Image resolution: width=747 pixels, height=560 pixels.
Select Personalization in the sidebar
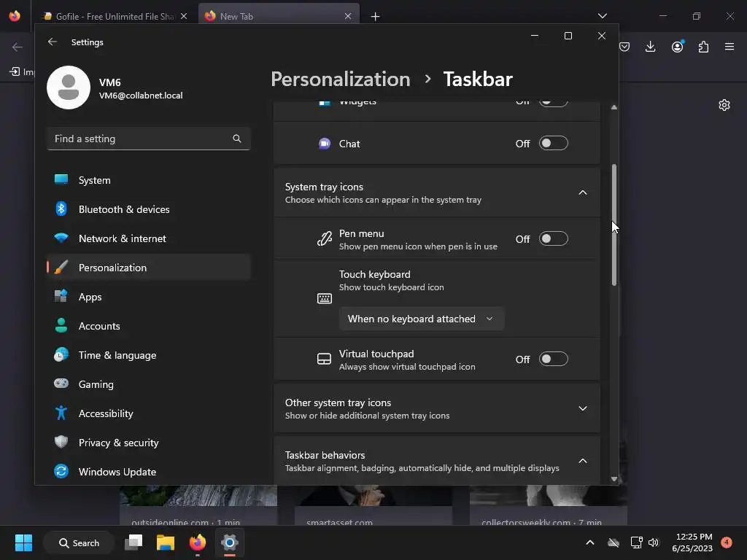pos(149,267)
